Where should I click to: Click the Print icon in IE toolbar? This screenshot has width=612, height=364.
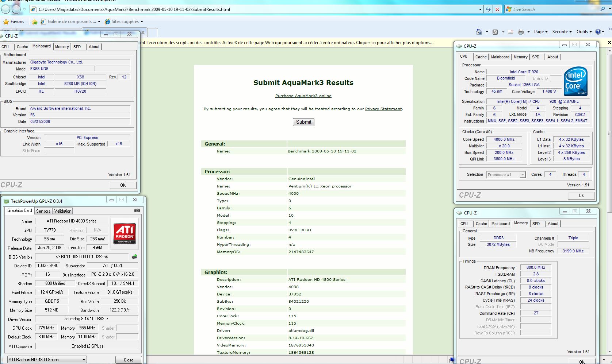click(521, 32)
